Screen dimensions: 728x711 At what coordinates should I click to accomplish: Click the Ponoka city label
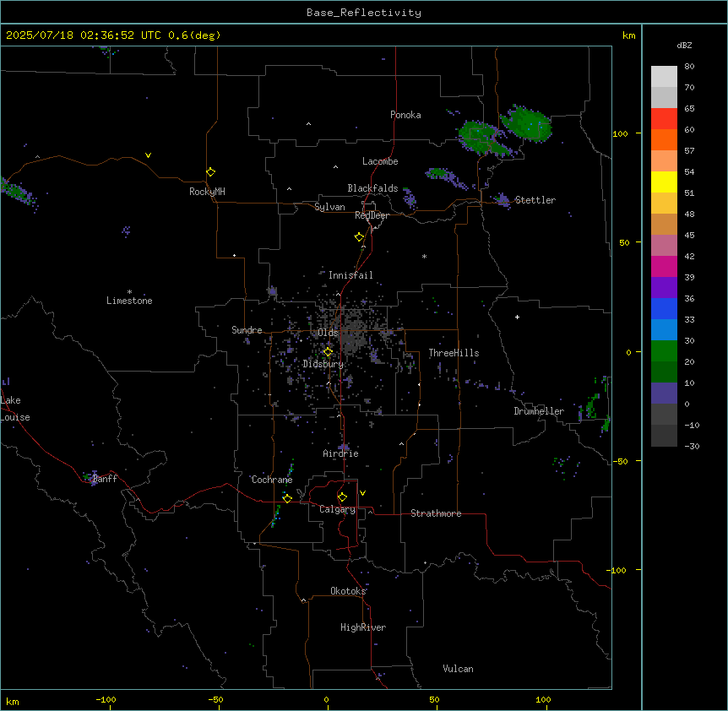(x=405, y=115)
